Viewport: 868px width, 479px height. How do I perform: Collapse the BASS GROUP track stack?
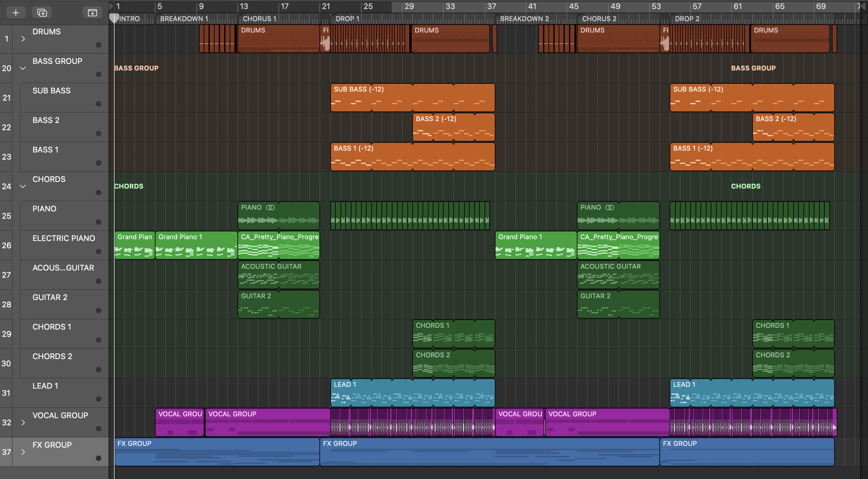point(23,68)
